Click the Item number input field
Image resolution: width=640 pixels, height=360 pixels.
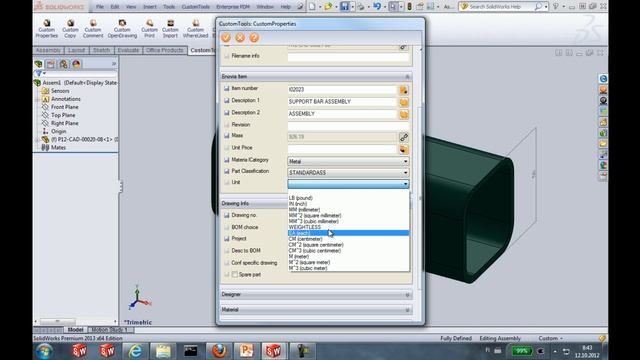click(342, 90)
